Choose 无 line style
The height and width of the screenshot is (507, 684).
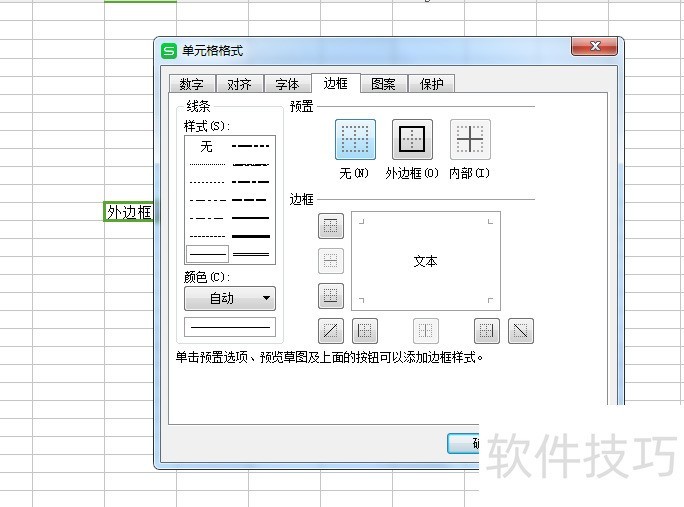(207, 146)
